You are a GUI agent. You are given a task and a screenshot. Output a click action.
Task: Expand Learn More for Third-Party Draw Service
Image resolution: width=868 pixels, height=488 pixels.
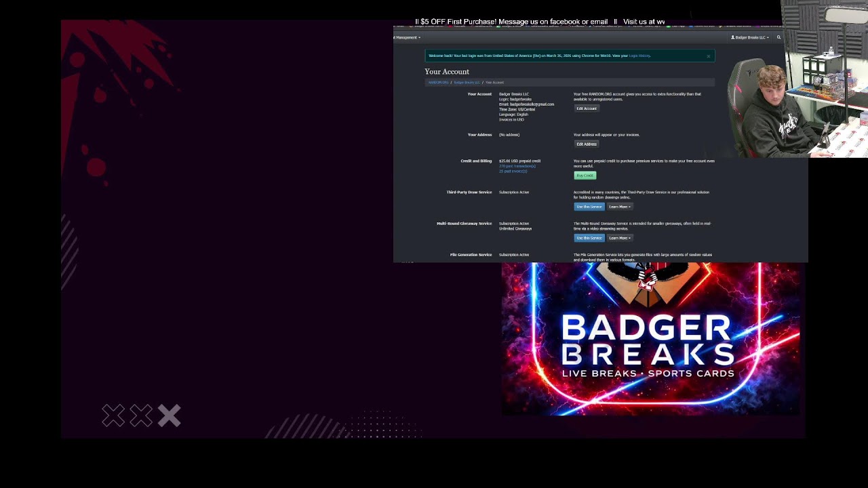pyautogui.click(x=620, y=207)
